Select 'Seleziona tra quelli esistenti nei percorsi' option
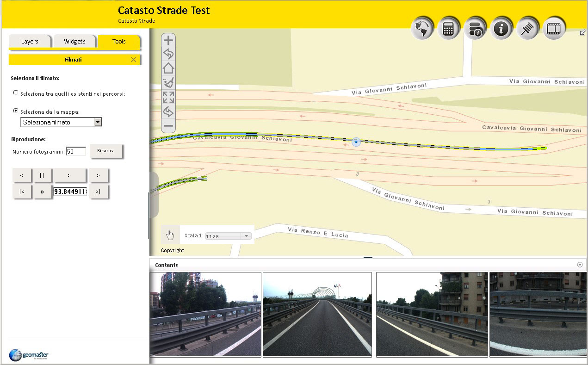Screen dimensions: 588x365 tap(16, 93)
